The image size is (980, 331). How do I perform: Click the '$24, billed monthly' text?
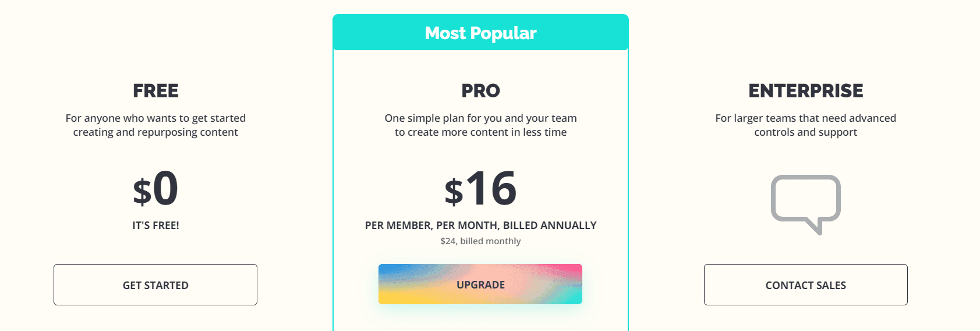[480, 241]
